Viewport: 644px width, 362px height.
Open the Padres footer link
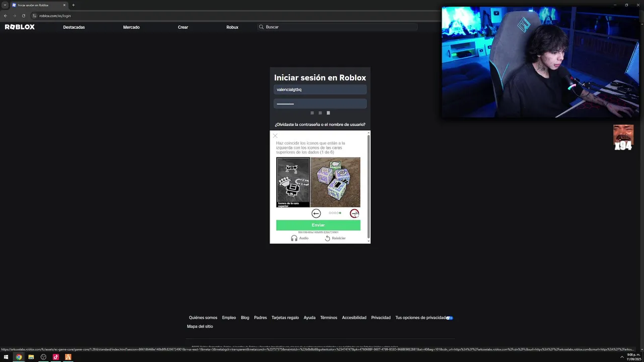click(x=261, y=318)
